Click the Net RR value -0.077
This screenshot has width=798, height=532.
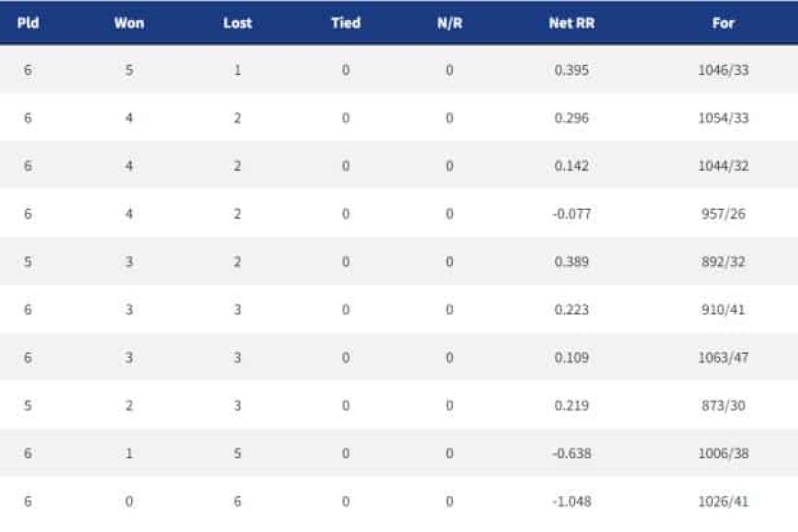pos(571,214)
